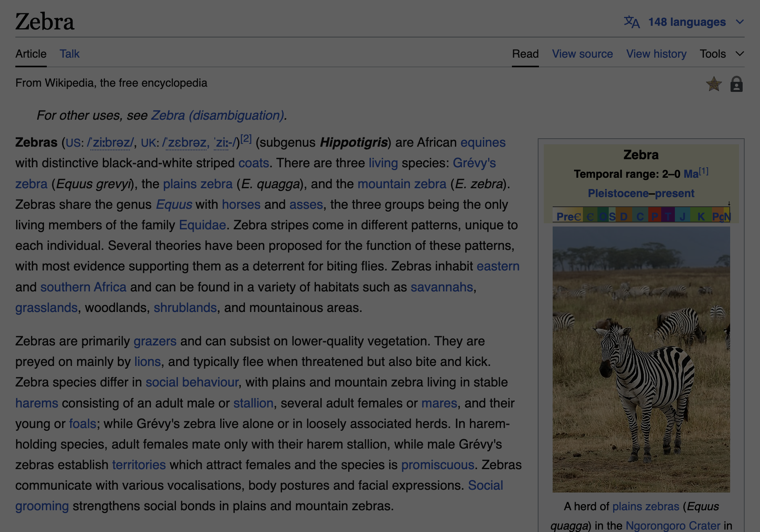Open the plains zebras link in image caption
The width and height of the screenshot is (760, 532).
[645, 506]
